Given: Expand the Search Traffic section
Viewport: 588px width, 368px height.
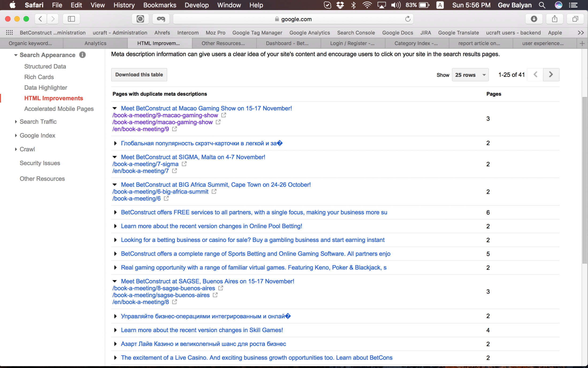Looking at the screenshot, I should coord(16,122).
